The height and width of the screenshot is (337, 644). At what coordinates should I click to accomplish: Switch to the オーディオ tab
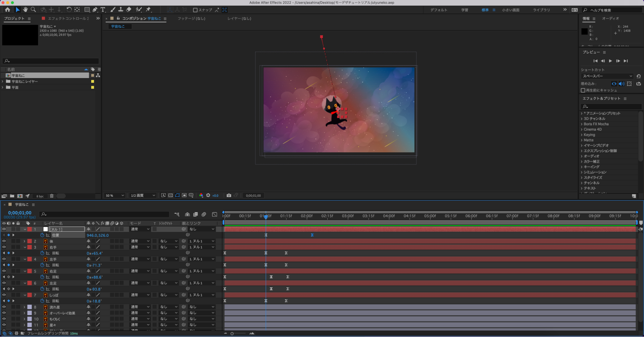pyautogui.click(x=610, y=19)
